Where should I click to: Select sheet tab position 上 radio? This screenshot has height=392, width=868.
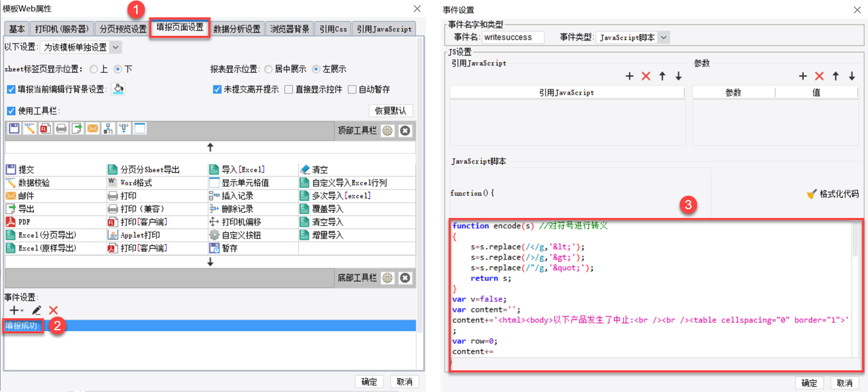tap(94, 69)
